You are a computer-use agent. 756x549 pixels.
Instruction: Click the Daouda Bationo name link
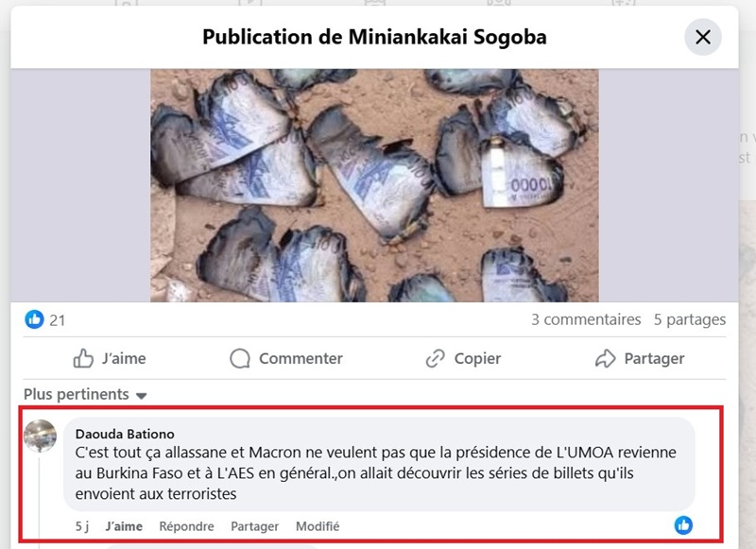click(125, 434)
